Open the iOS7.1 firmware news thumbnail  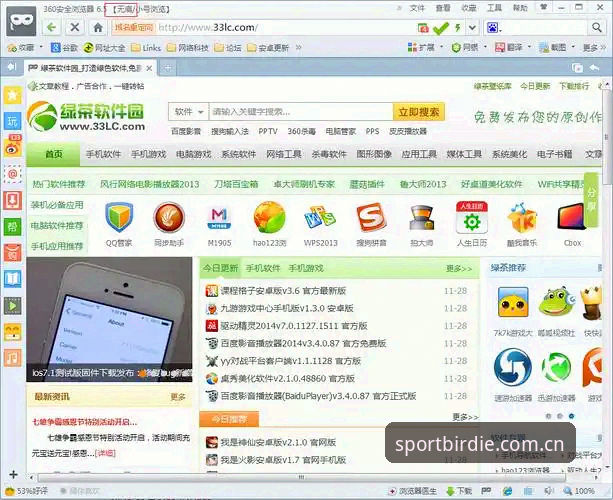pos(109,319)
